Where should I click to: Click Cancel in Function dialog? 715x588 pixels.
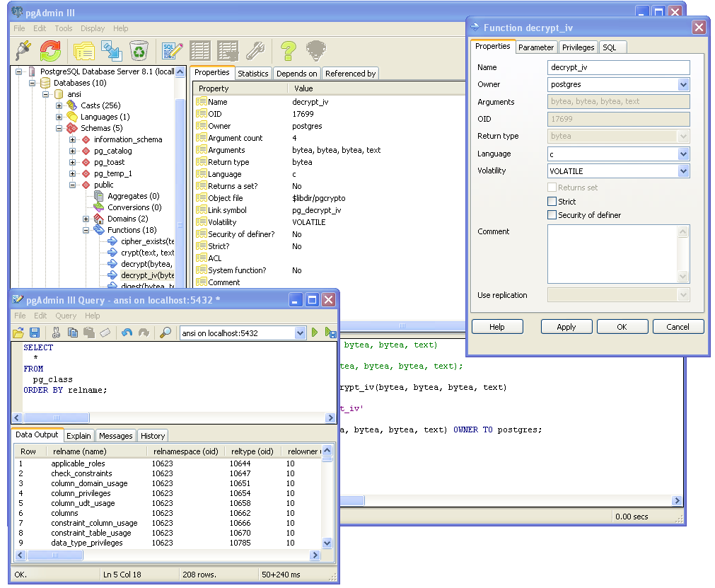pyautogui.click(x=678, y=327)
